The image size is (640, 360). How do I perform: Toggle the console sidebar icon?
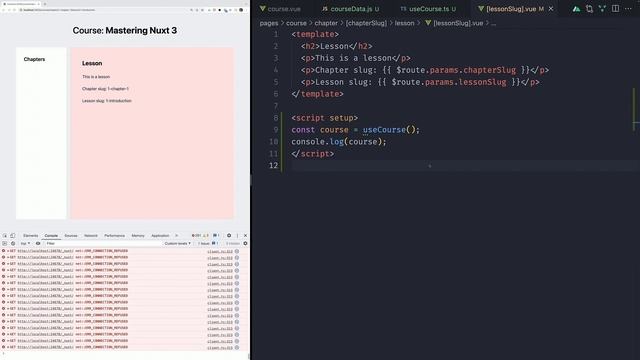click(4, 243)
